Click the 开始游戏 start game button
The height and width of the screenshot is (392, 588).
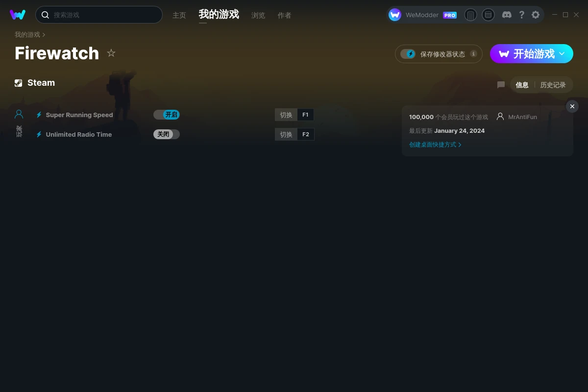click(x=532, y=54)
